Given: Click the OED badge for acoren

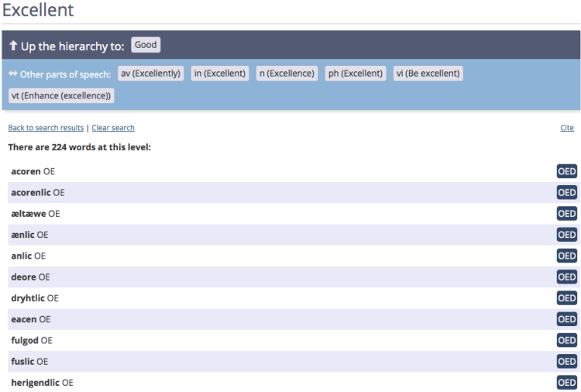Looking at the screenshot, I should 567,171.
